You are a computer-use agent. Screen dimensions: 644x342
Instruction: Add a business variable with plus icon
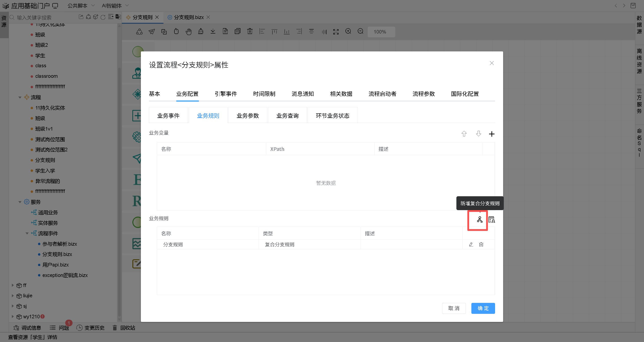pos(491,134)
